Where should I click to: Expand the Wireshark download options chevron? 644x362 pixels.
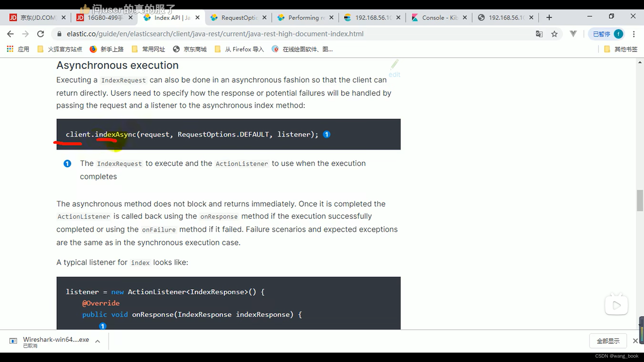(98, 341)
